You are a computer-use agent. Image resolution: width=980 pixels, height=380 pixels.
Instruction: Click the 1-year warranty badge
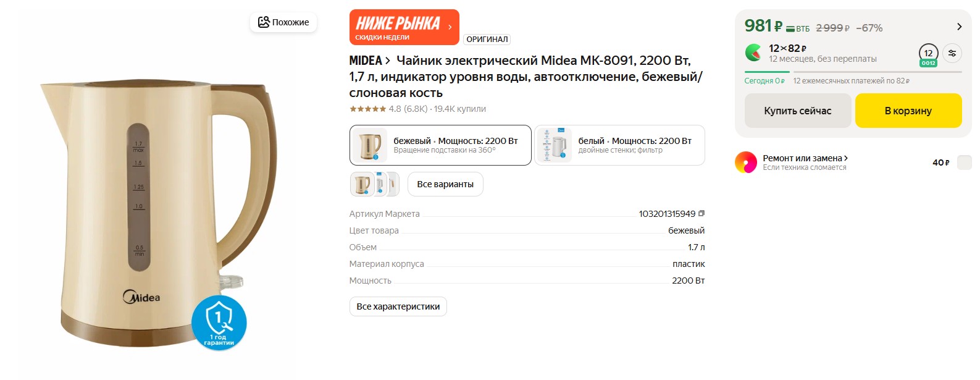[x=219, y=323]
